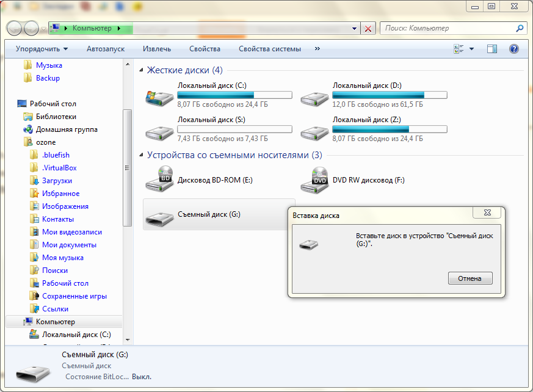This screenshot has height=392, width=533.
Task: Click the Forward navigation arrow
Action: click(31, 28)
